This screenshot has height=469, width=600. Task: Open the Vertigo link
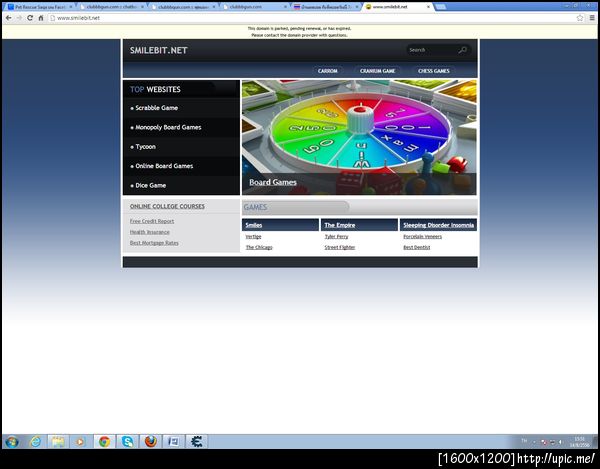click(x=253, y=237)
